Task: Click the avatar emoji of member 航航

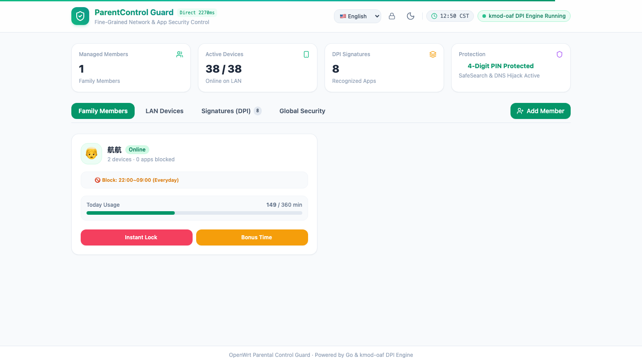Action: (x=91, y=154)
